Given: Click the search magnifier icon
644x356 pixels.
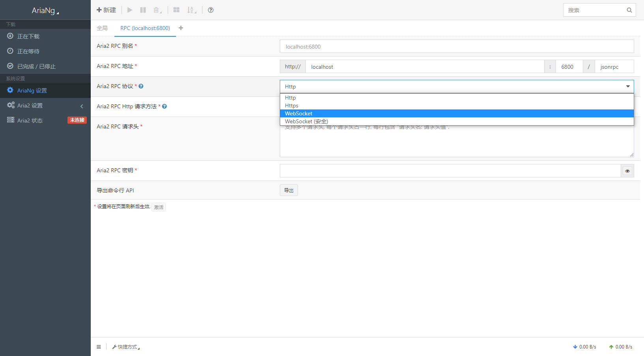Looking at the screenshot, I should (629, 10).
